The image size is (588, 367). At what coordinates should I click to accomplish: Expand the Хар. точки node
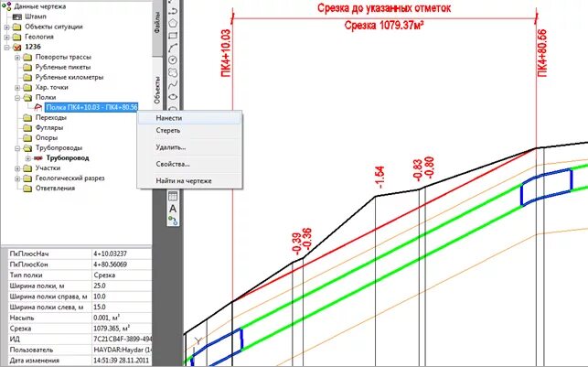17,88
